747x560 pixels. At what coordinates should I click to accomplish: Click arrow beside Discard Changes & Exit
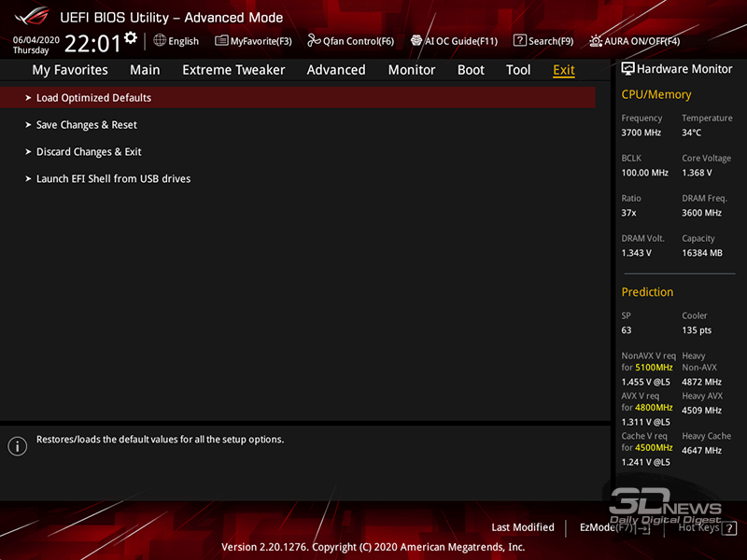point(28,152)
